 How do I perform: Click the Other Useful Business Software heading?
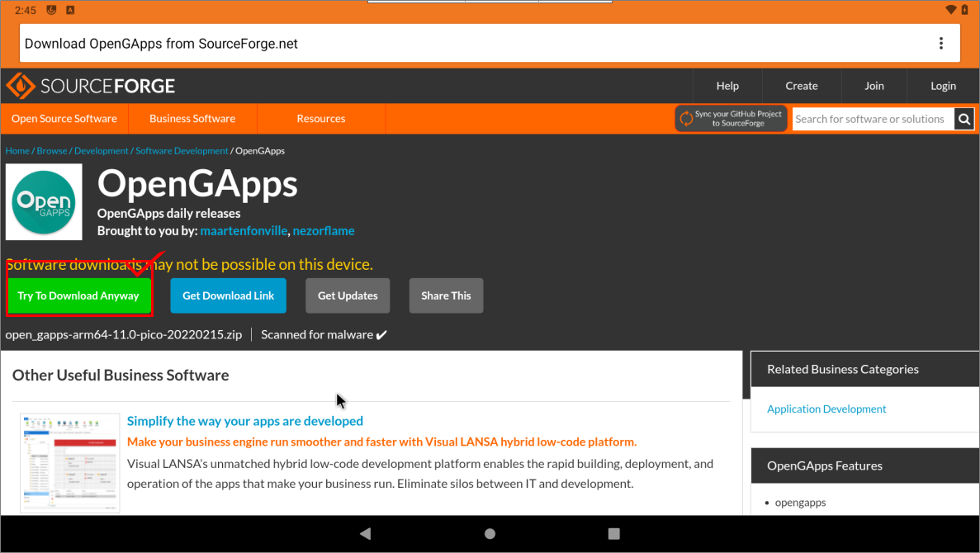(121, 375)
